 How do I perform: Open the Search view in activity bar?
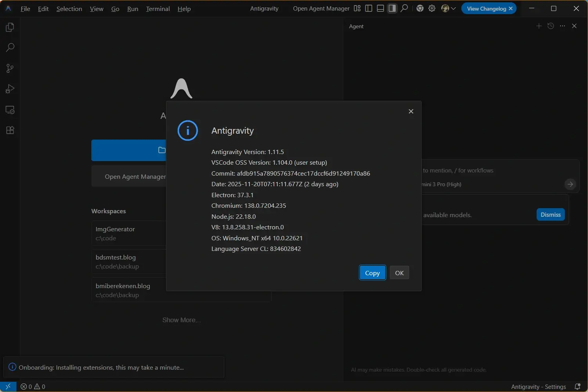(x=10, y=47)
